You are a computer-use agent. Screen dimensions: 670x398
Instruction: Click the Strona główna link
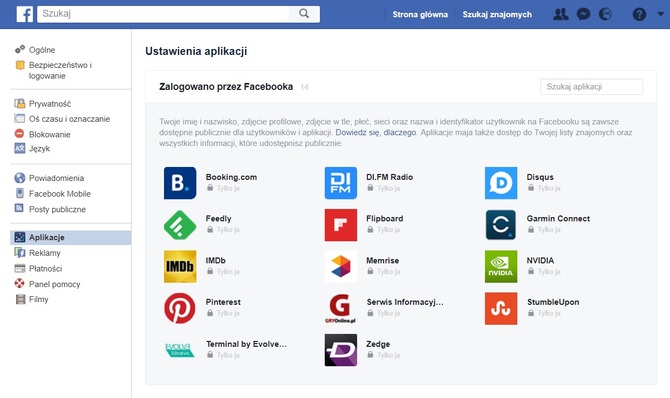pyautogui.click(x=420, y=14)
